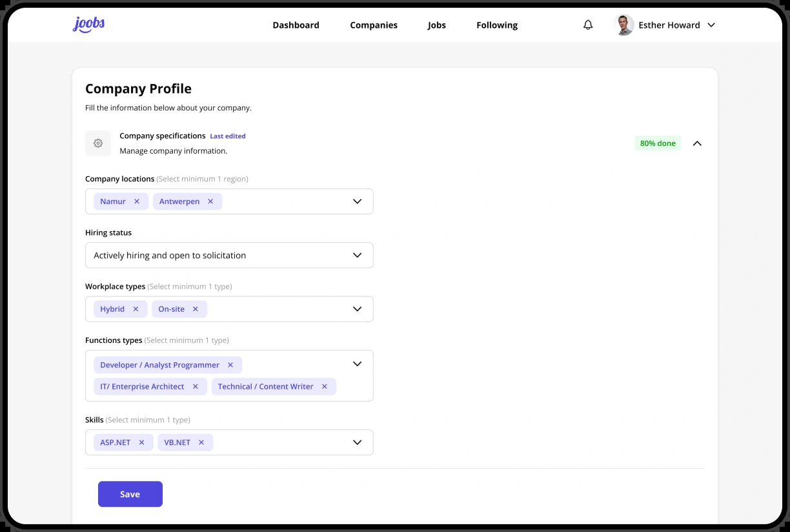Open the Hiring status dropdown

229,255
